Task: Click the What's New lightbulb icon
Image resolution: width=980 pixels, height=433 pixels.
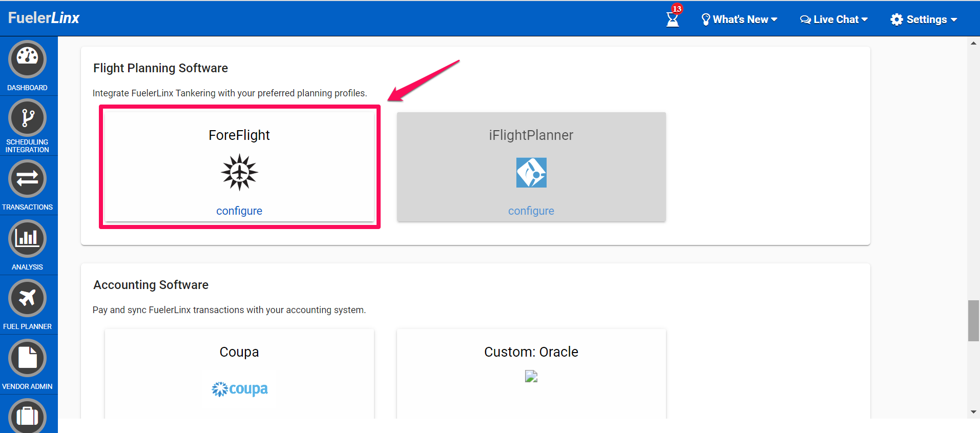Action: point(705,19)
